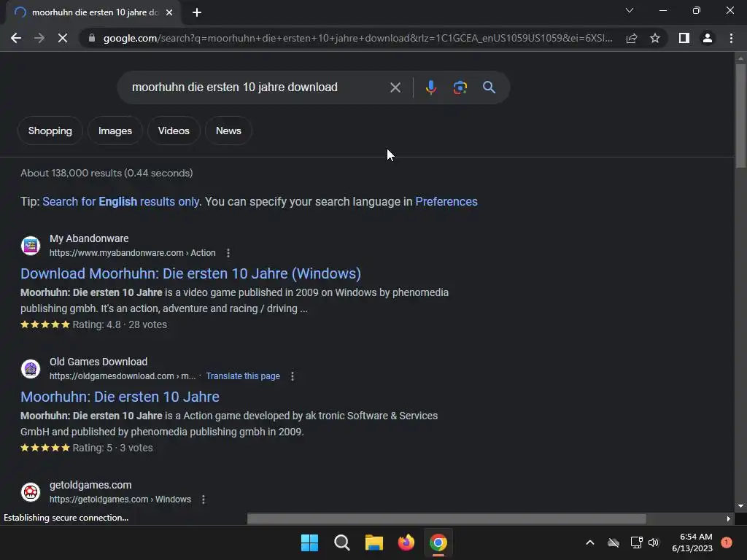Viewport: 747px width, 560px height.
Task: View site information via the lock icon
Action: [92, 38]
